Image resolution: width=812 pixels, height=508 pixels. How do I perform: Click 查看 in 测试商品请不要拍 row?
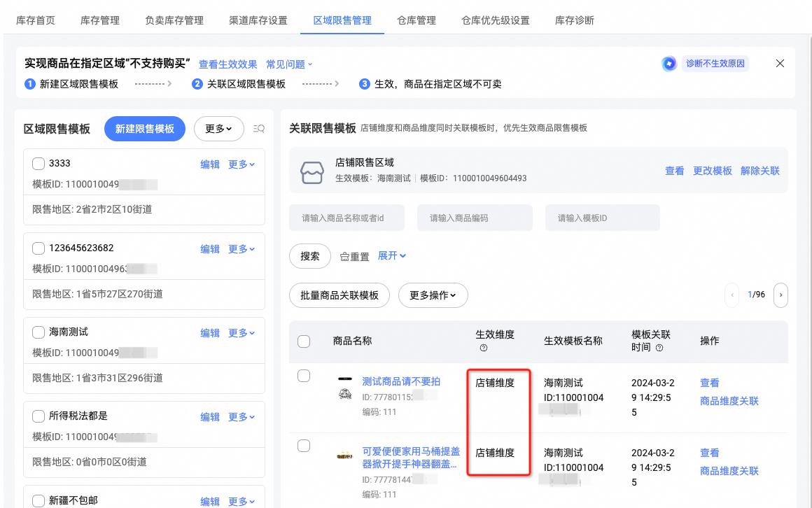point(710,383)
